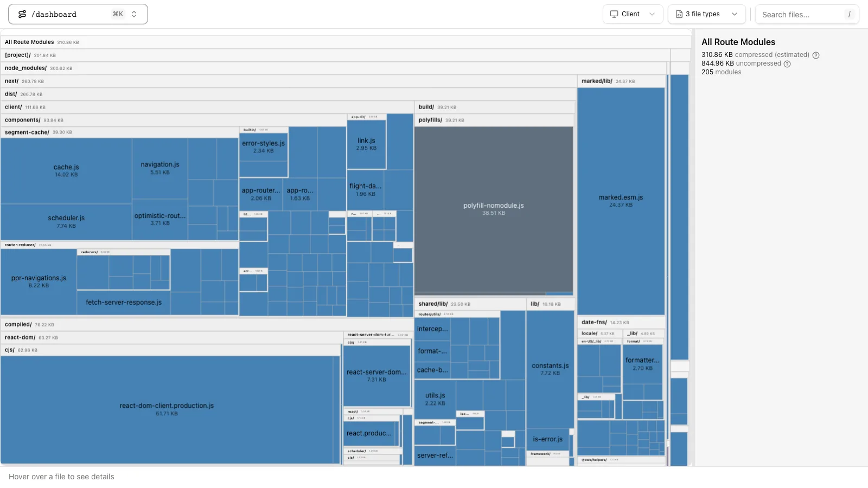Click the help icon next to uncompressed size

point(787,63)
